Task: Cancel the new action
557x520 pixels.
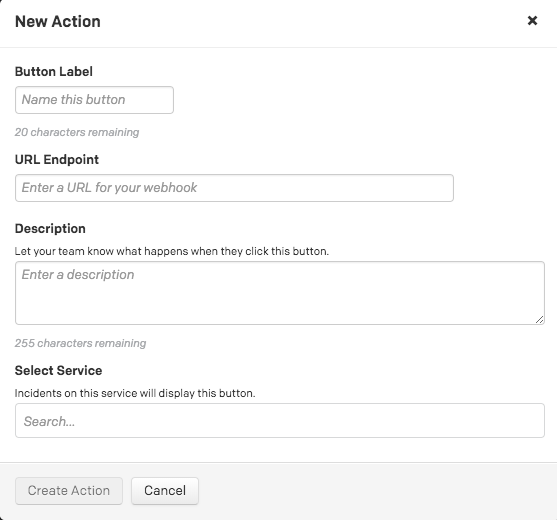Action: pos(165,491)
